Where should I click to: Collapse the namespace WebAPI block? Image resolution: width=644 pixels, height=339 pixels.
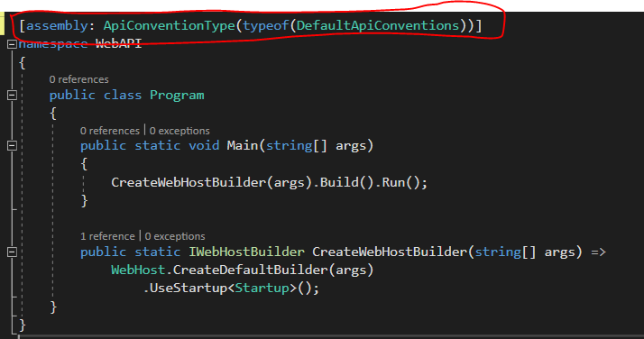(12, 44)
